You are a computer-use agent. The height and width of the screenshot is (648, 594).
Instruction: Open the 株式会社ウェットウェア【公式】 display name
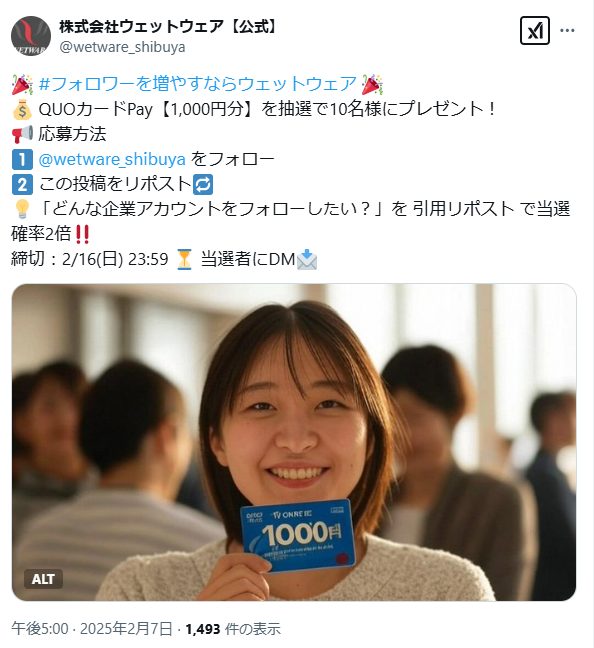169,26
